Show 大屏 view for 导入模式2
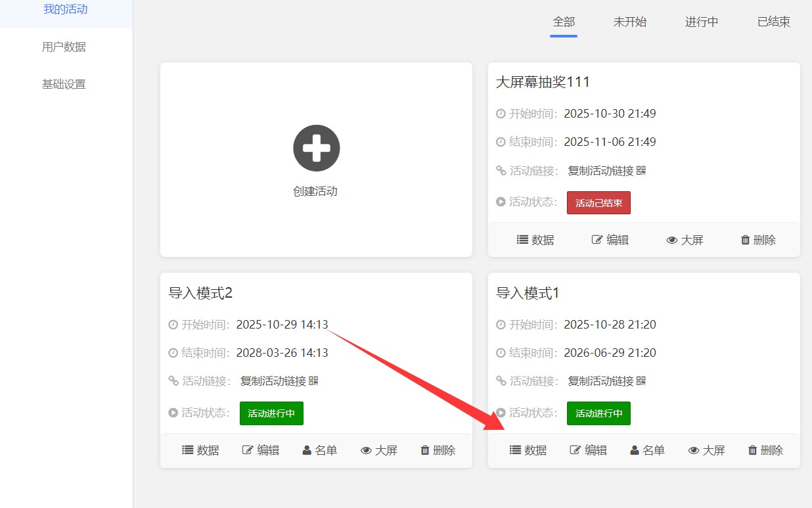 coord(379,450)
